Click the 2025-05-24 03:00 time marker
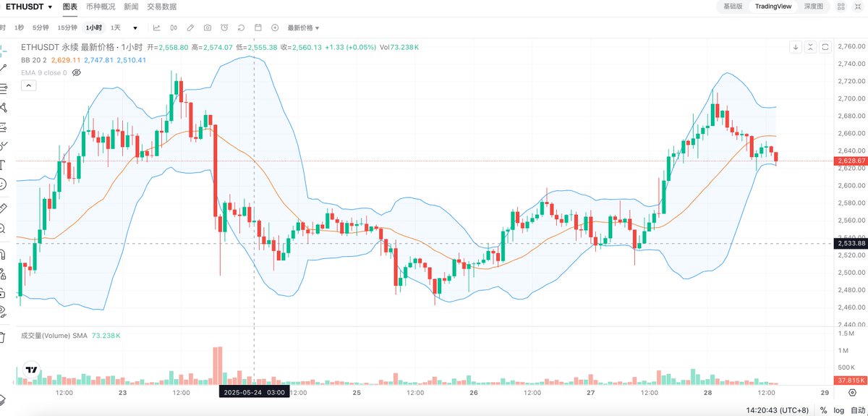 click(x=254, y=392)
